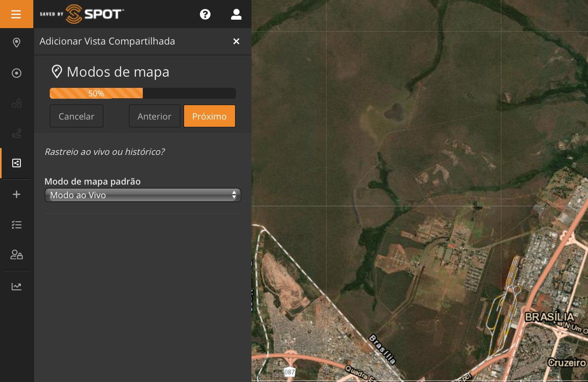Open the shapes icon in sidebar
Image resolution: width=588 pixels, height=382 pixels.
[x=16, y=103]
